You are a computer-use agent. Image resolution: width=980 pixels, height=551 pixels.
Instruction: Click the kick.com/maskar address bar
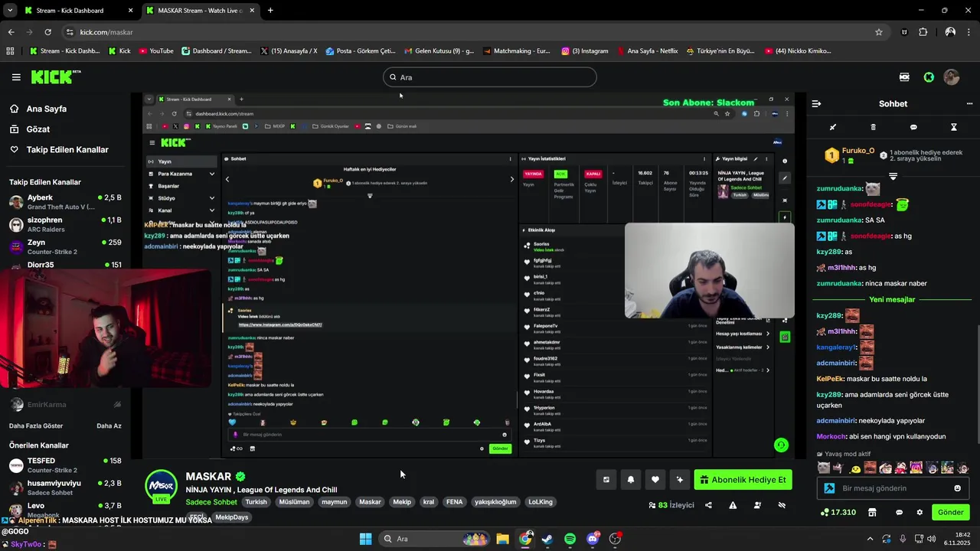click(x=475, y=32)
